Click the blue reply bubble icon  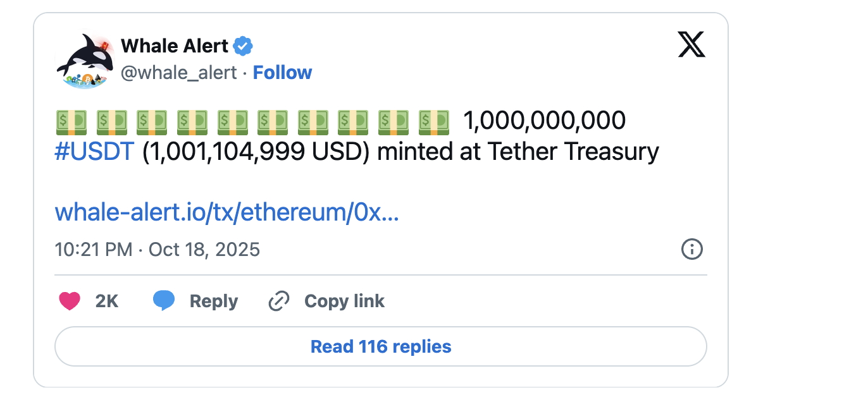[164, 301]
